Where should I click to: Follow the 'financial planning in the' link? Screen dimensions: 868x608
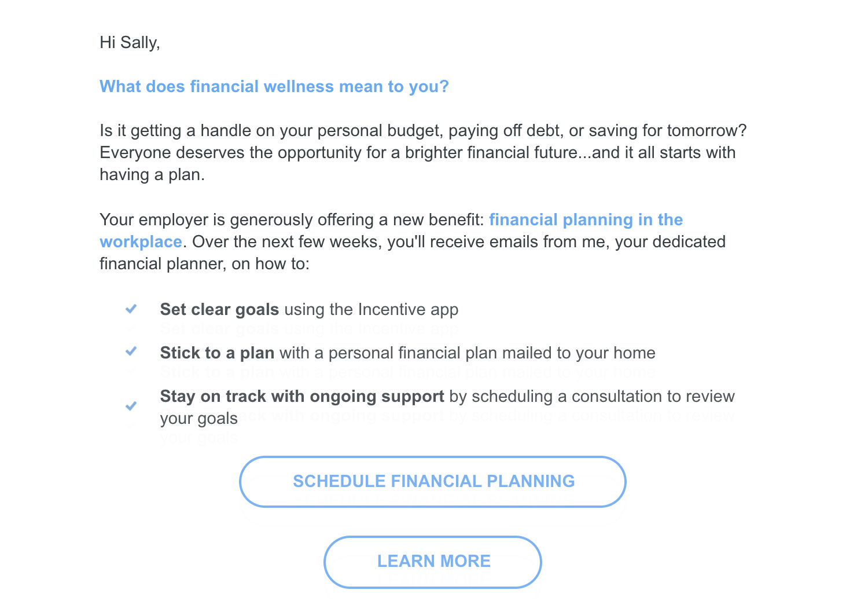click(586, 219)
